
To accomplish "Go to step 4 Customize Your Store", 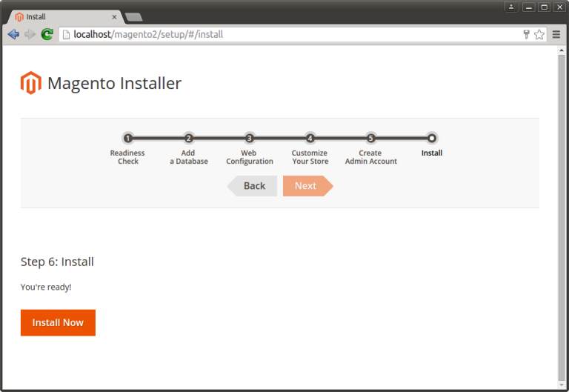I will (310, 138).
